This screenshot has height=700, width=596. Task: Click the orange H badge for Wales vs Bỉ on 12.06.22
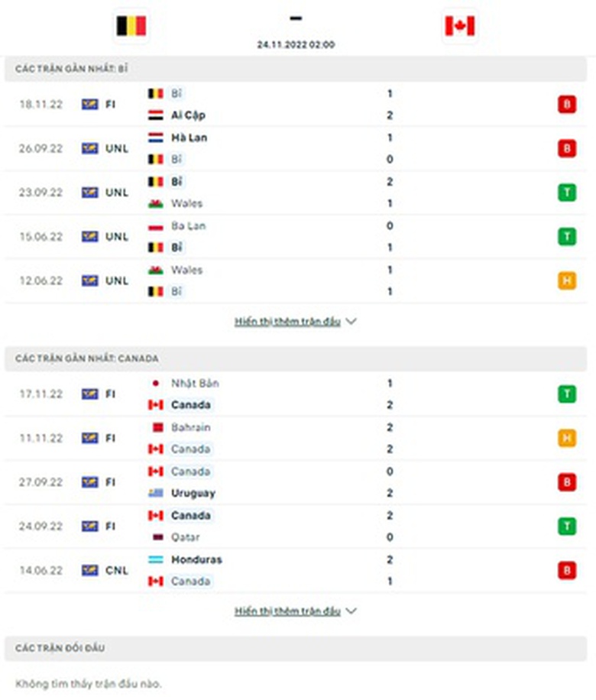(566, 280)
